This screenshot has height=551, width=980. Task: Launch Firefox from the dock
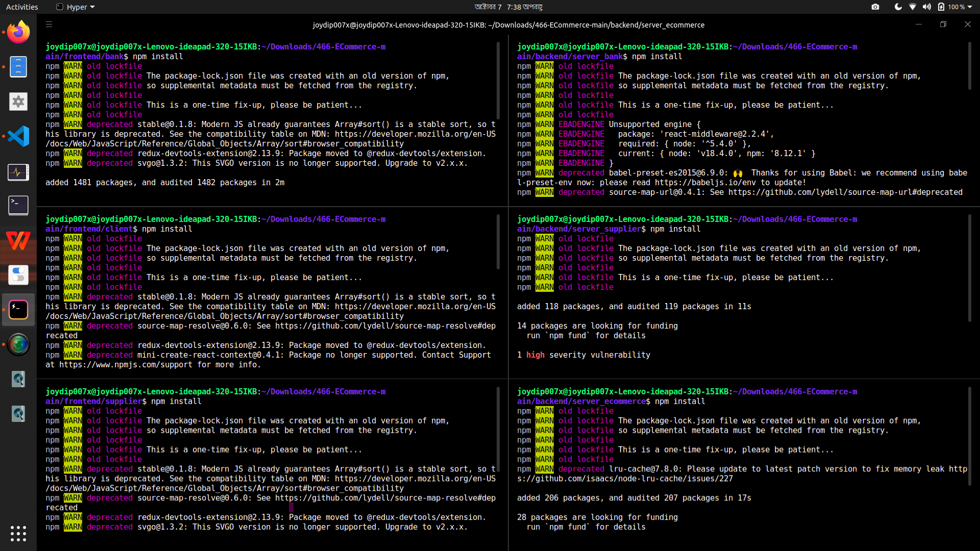coord(18,32)
